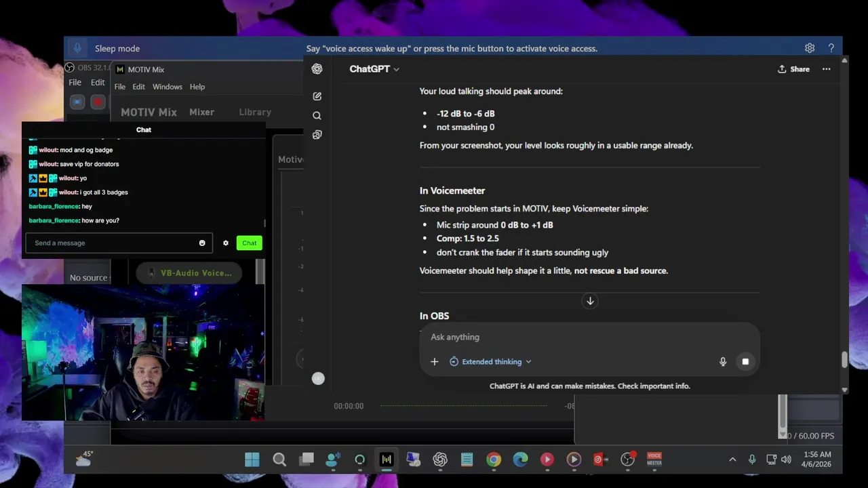This screenshot has height=488, width=868.
Task: Click chat message "save vip for donators"
Action: 89,164
